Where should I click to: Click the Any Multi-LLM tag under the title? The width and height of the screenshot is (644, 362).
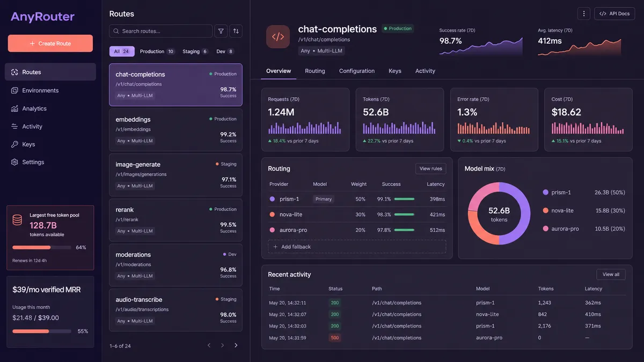point(321,51)
